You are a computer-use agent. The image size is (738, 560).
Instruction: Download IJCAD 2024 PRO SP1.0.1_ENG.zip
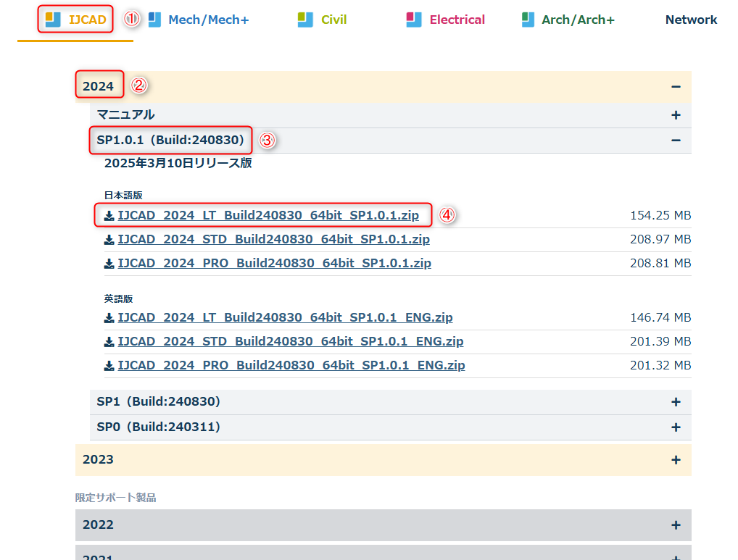(x=291, y=366)
